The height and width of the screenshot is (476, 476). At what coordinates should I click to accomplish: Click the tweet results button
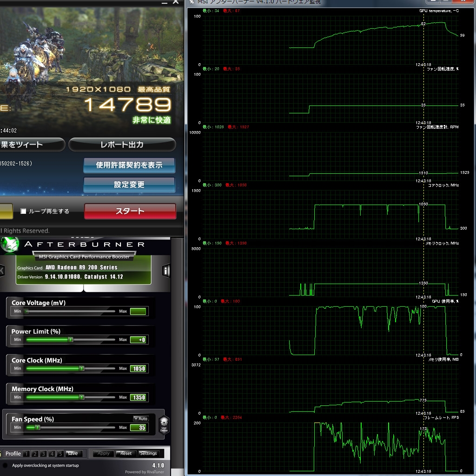[32, 145]
